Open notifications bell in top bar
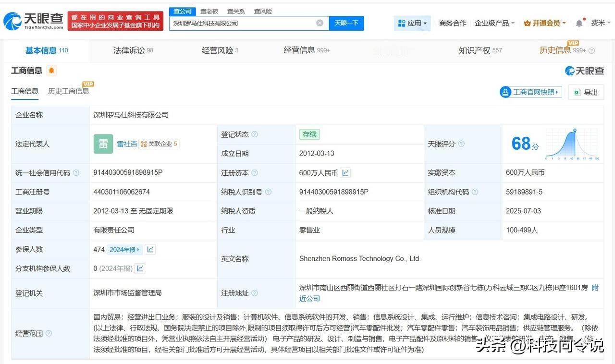615x364 pixels. pos(579,23)
